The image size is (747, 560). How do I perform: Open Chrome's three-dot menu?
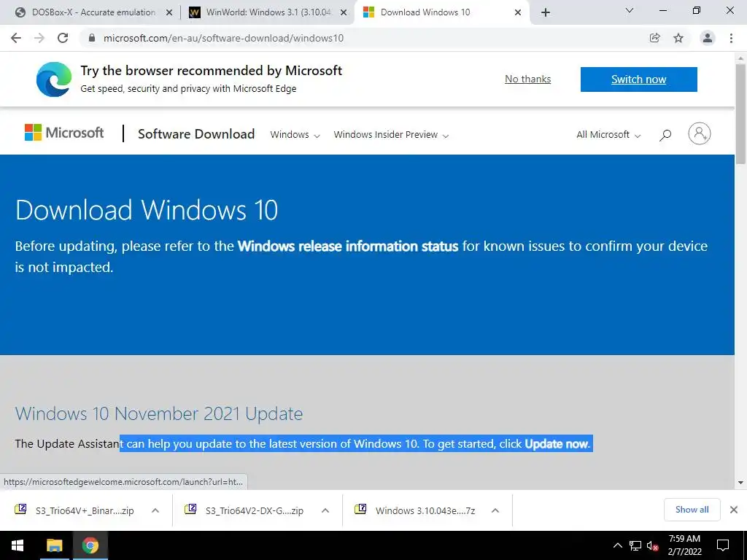click(731, 38)
